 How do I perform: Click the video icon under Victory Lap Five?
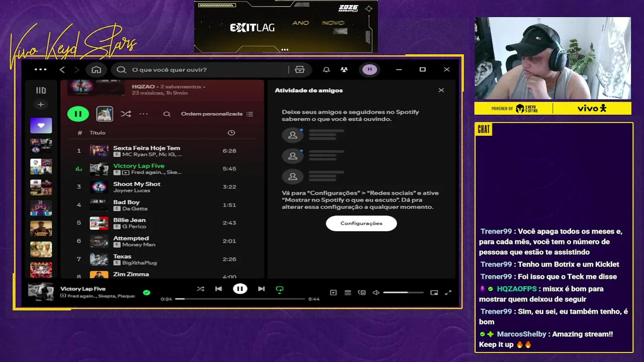(x=126, y=172)
